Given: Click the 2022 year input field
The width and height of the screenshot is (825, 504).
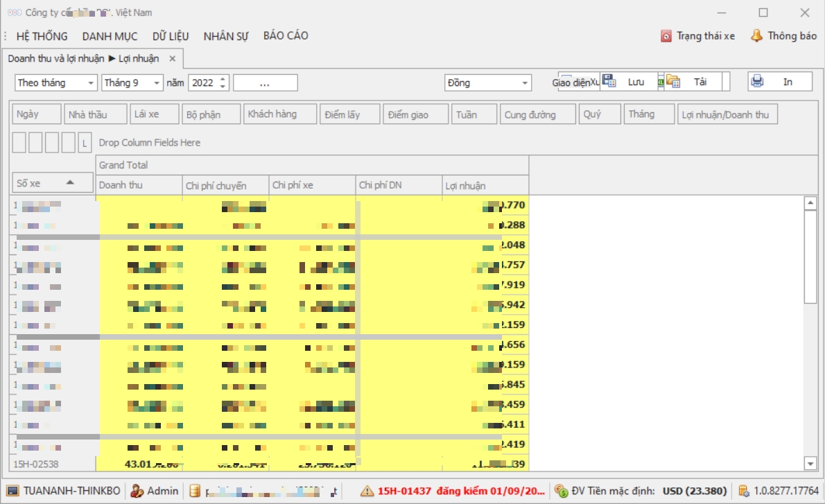Looking at the screenshot, I should point(203,82).
